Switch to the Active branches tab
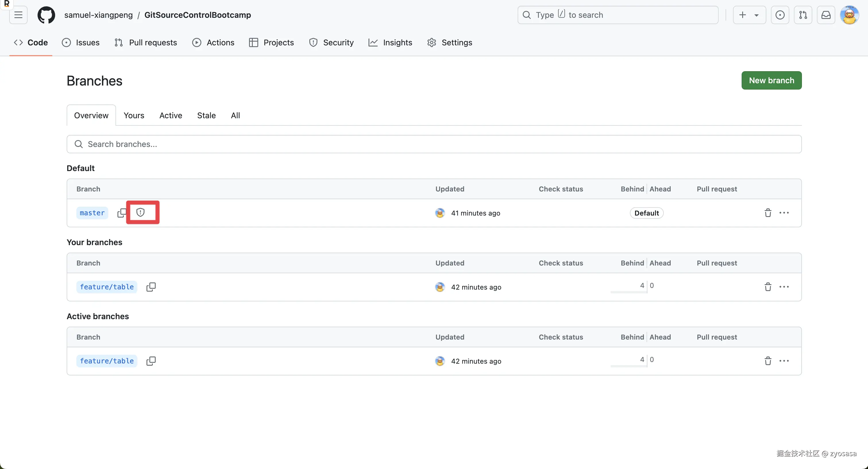868x469 pixels. [171, 115]
